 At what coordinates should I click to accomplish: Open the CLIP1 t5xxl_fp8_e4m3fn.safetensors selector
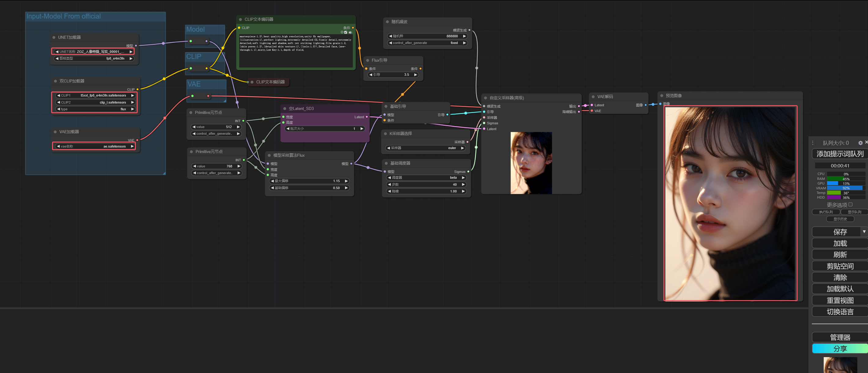95,95
